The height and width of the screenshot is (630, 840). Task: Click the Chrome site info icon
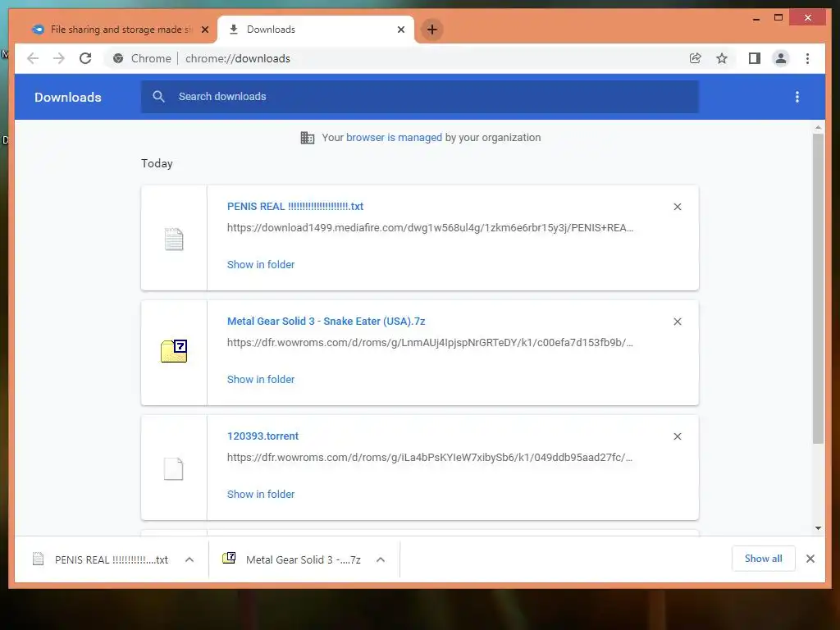coord(118,58)
